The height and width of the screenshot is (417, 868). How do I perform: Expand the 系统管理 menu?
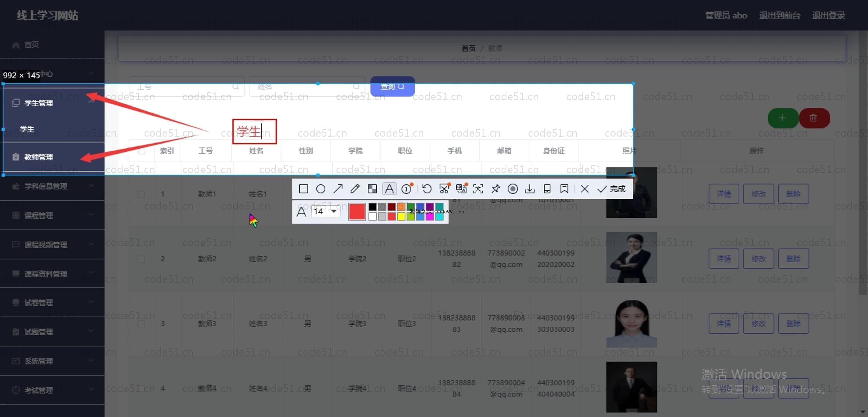pos(52,361)
